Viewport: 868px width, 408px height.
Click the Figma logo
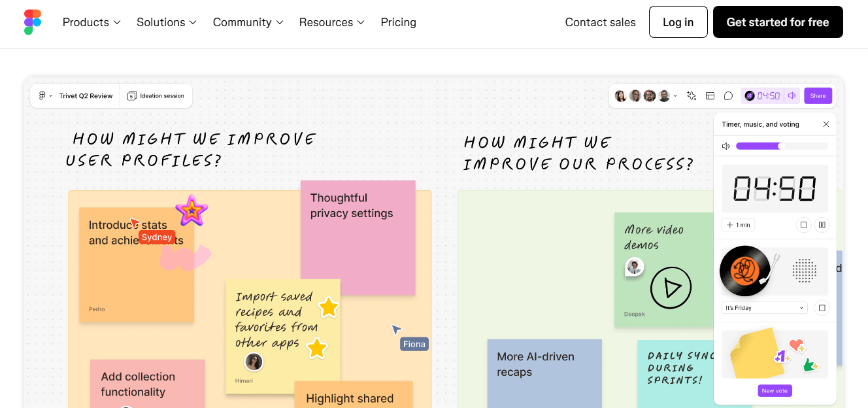[x=32, y=22]
